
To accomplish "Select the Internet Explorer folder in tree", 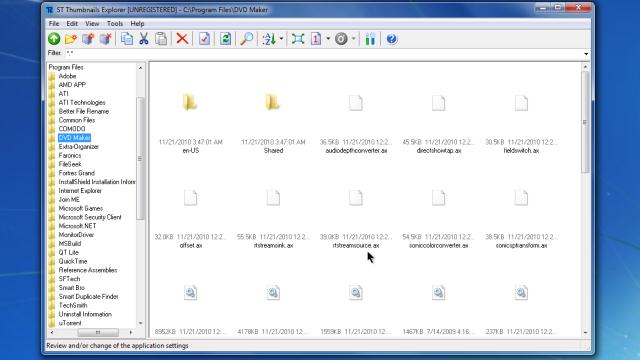I will pos(80,191).
